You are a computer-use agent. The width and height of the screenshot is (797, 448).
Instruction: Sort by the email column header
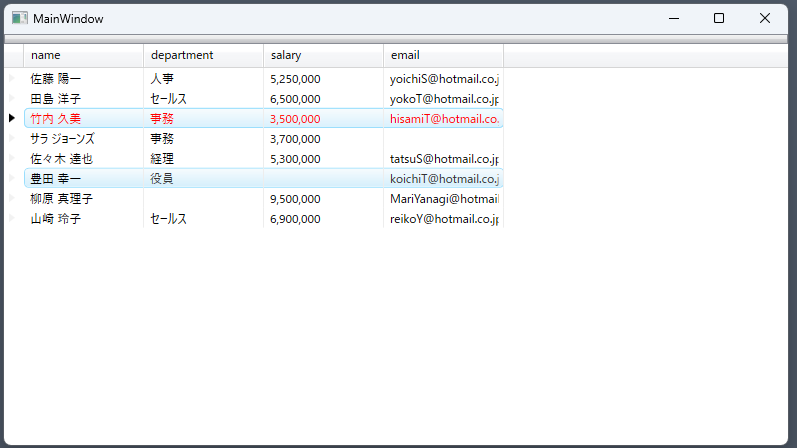443,55
